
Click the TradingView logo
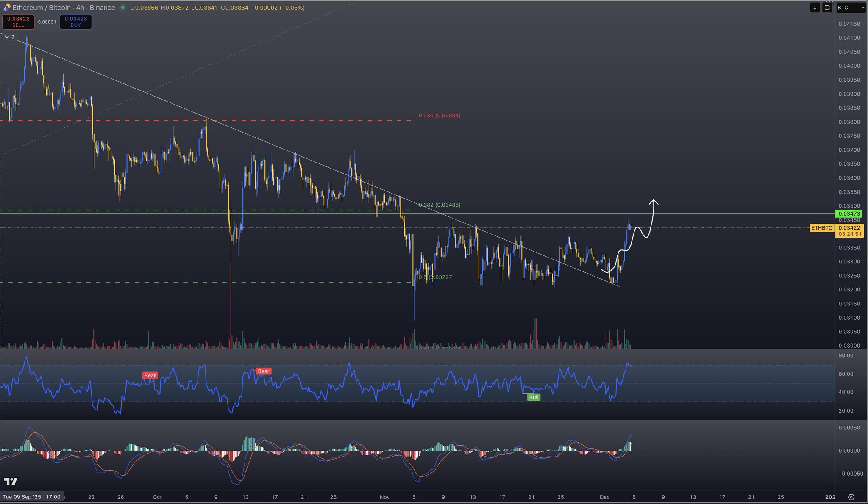pos(11,481)
